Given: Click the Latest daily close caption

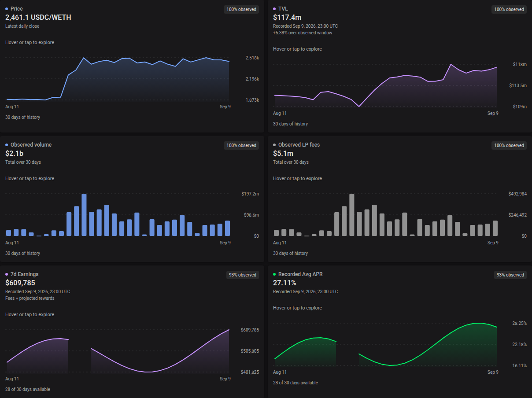Looking at the screenshot, I should tap(22, 26).
